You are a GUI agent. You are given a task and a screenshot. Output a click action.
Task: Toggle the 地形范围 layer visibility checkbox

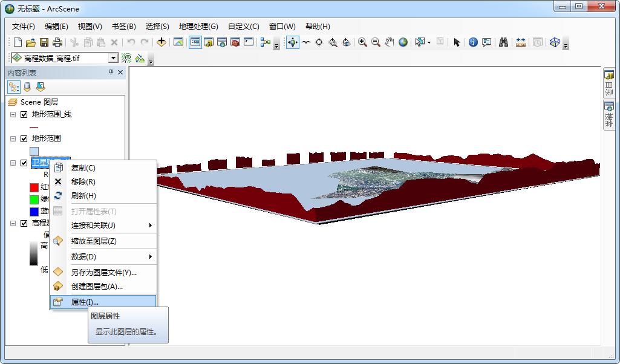[x=24, y=138]
